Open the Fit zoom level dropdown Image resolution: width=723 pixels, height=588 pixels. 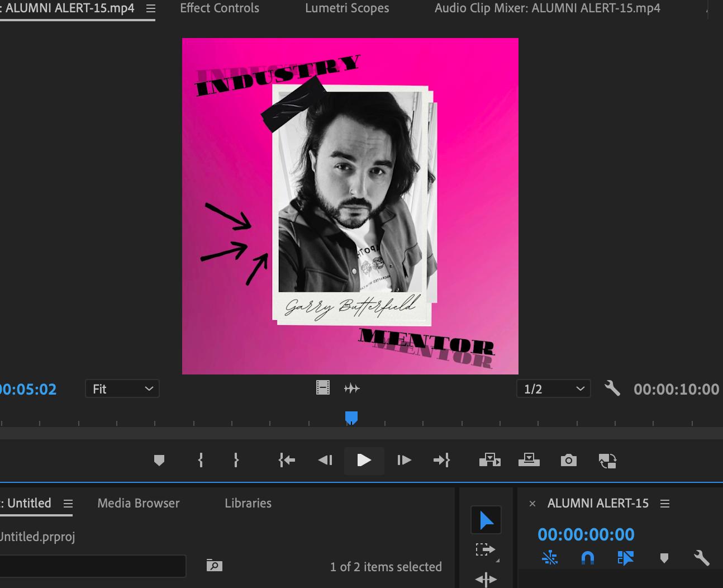click(122, 389)
